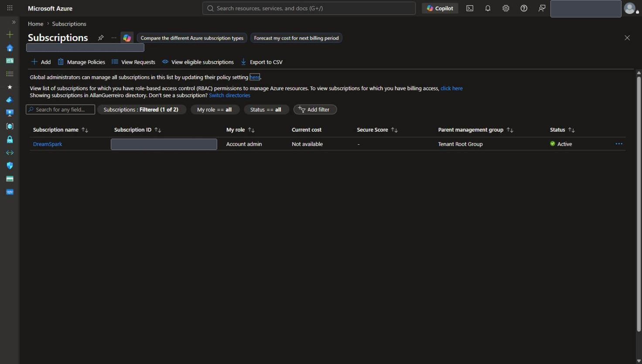Click the Active status cell
The height and width of the screenshot is (364, 642).
pos(561,144)
